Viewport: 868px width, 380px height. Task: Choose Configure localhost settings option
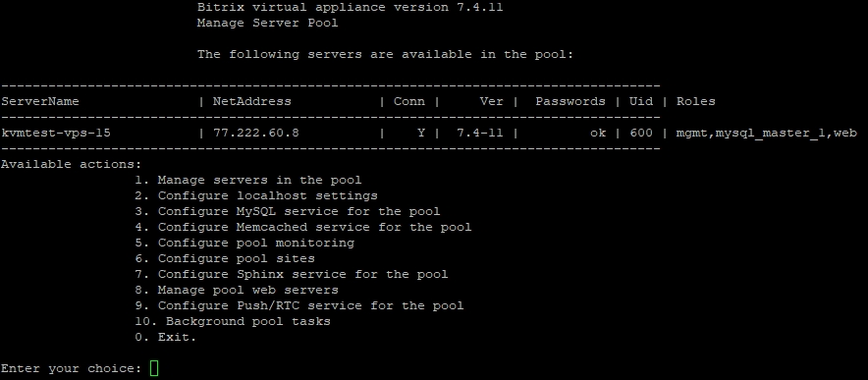(x=256, y=195)
